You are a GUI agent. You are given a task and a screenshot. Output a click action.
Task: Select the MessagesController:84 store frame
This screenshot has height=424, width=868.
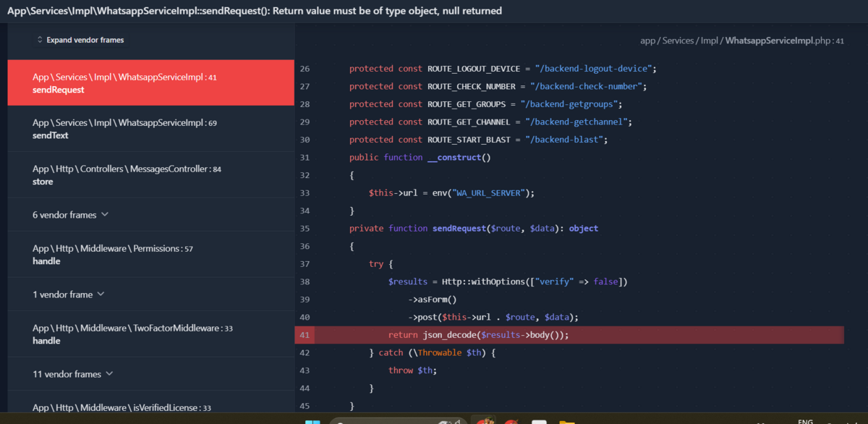151,175
